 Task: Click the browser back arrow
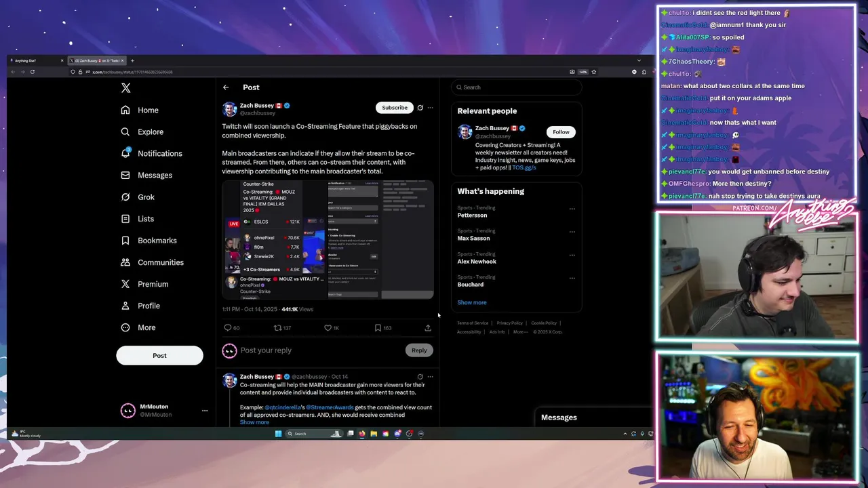pos(13,72)
